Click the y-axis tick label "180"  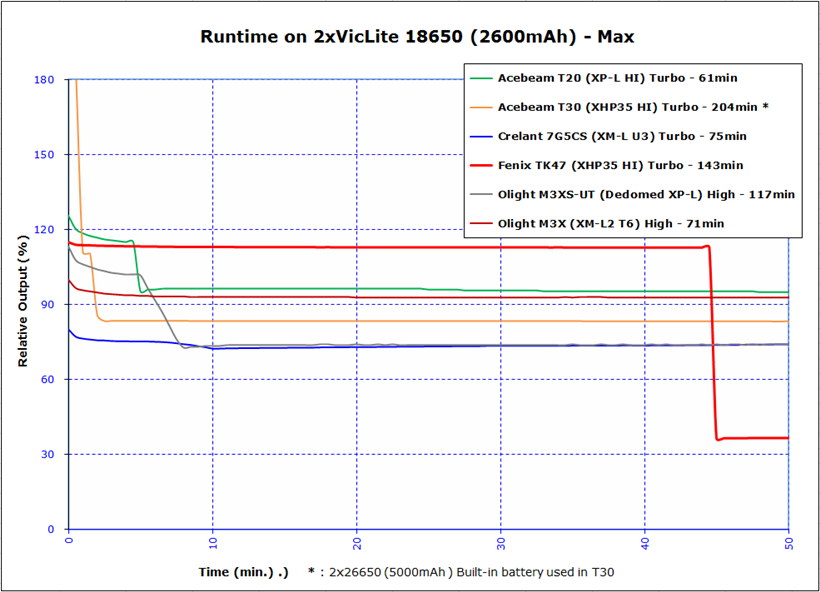44,79
